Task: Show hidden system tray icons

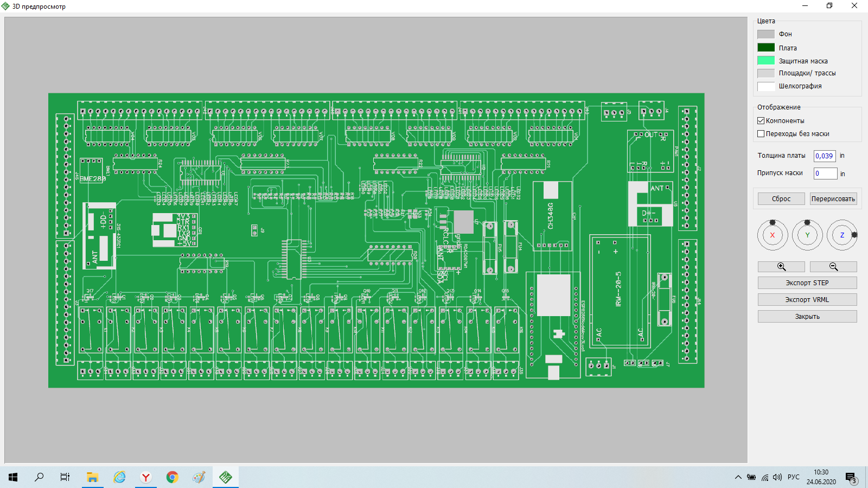Action: 738,477
